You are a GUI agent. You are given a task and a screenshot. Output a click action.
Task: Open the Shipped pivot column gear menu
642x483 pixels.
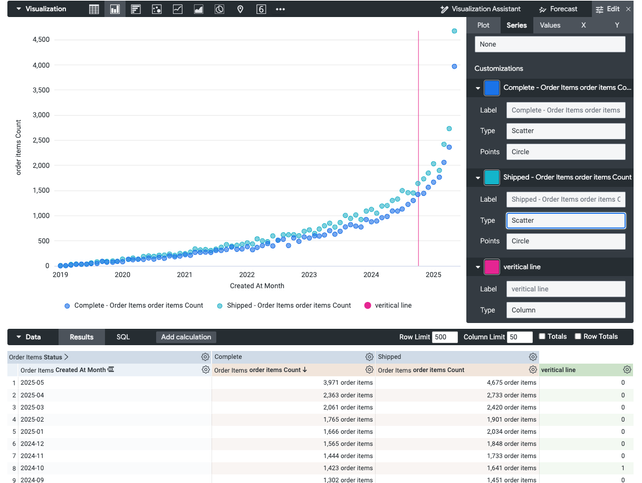click(x=533, y=357)
